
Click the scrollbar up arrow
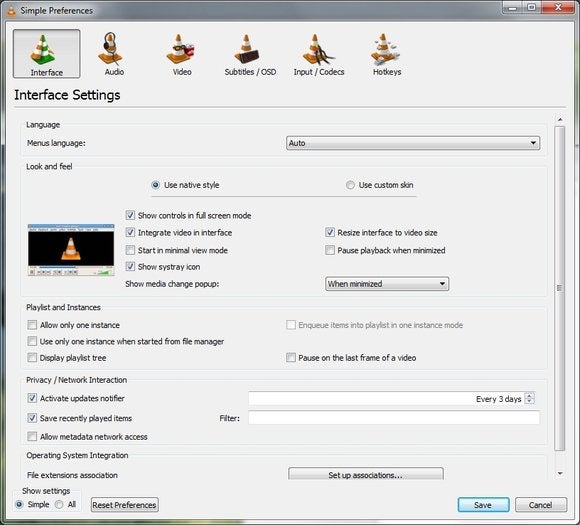560,120
